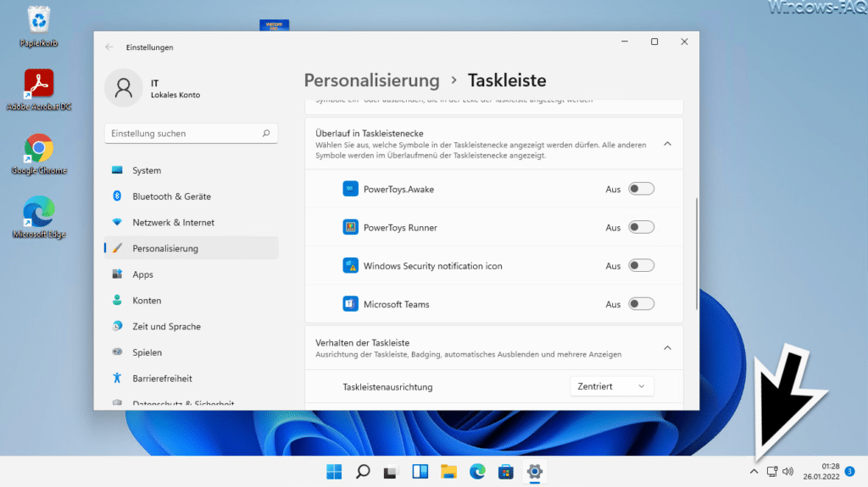The image size is (868, 487).
Task: Click the Spielen gamepad icon
Action: [117, 352]
